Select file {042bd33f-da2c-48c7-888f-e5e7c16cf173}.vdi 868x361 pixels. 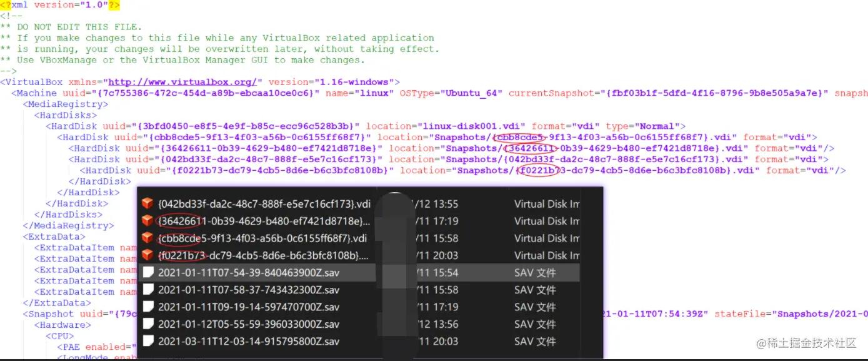264,203
